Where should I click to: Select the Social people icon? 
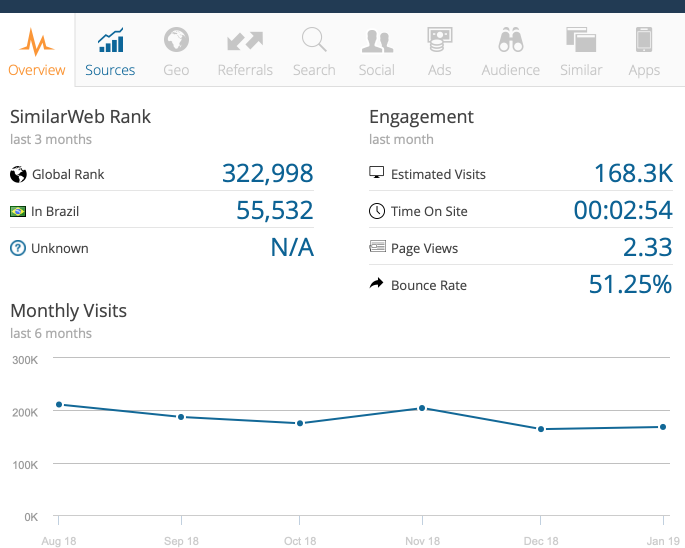click(377, 42)
